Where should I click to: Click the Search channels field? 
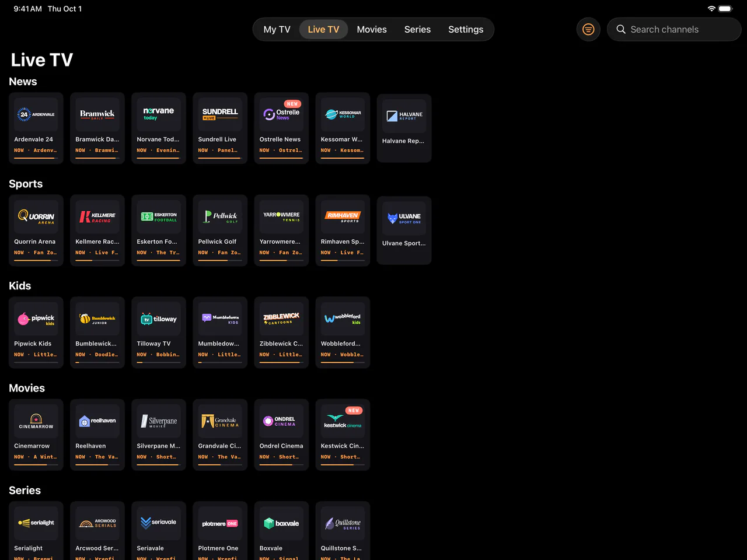[x=674, y=29]
